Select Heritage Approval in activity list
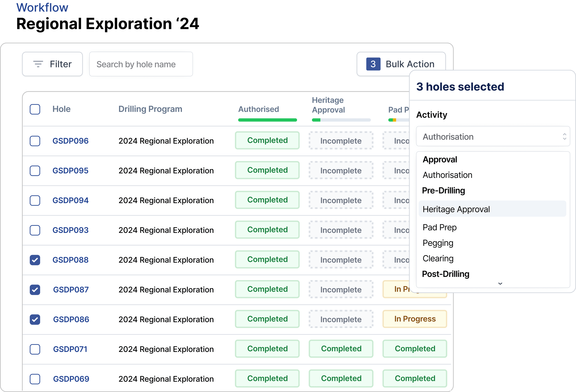Image resolution: width=576 pixels, height=392 pixels. (456, 209)
